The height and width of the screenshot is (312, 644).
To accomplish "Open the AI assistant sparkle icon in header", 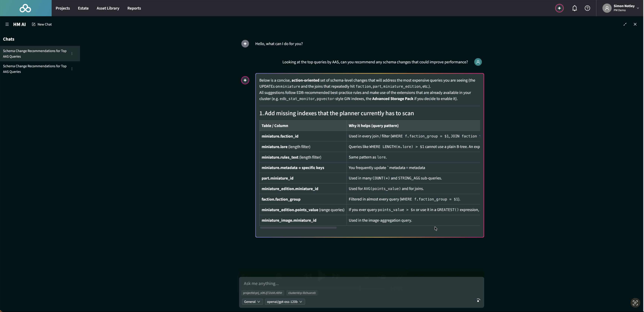I will click(x=559, y=8).
